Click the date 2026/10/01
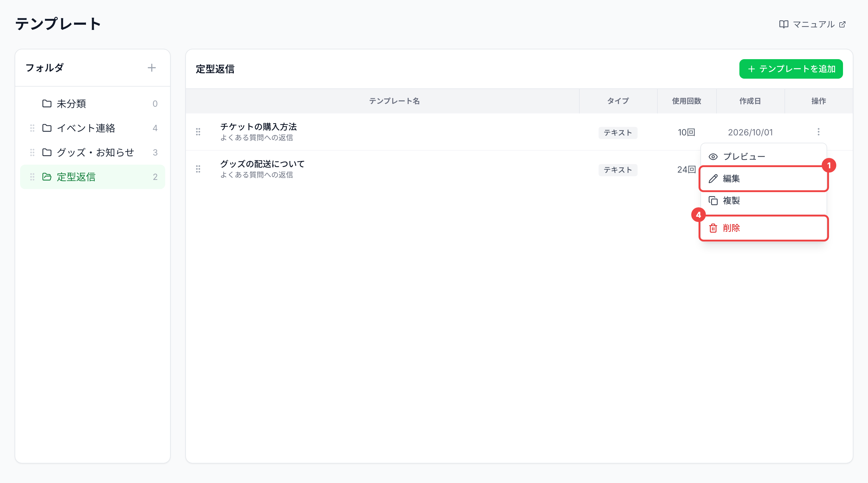868x483 pixels. [x=750, y=132]
